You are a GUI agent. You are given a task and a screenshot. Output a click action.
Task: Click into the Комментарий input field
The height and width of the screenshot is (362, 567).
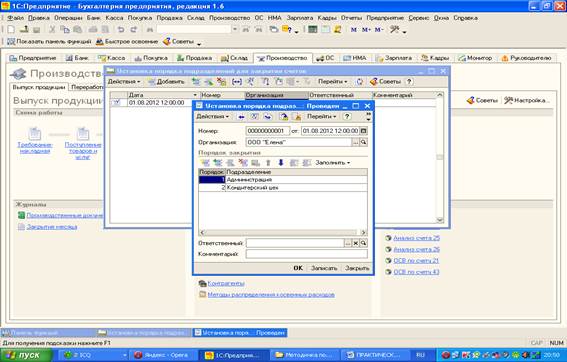307,254
